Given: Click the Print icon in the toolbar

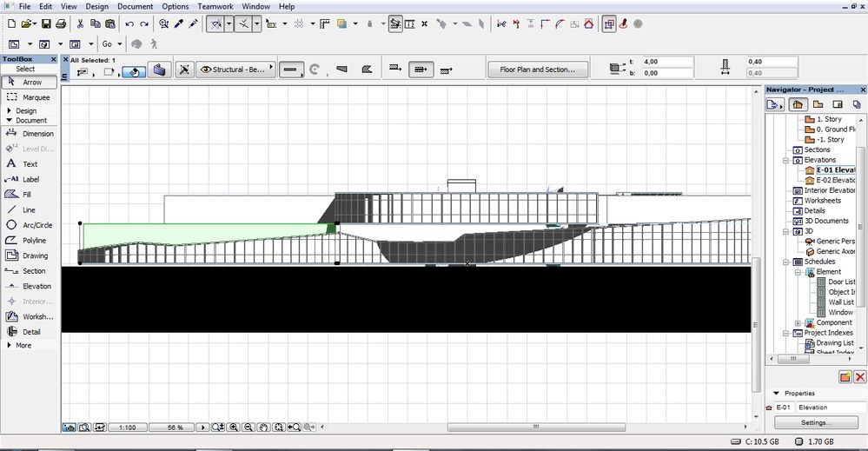Looking at the screenshot, I should (61, 24).
